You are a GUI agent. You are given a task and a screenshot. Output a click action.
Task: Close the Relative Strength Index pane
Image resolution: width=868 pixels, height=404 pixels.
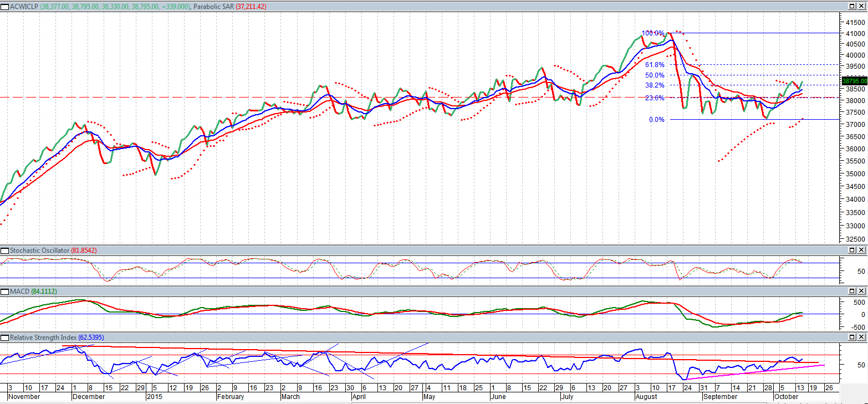862,337
